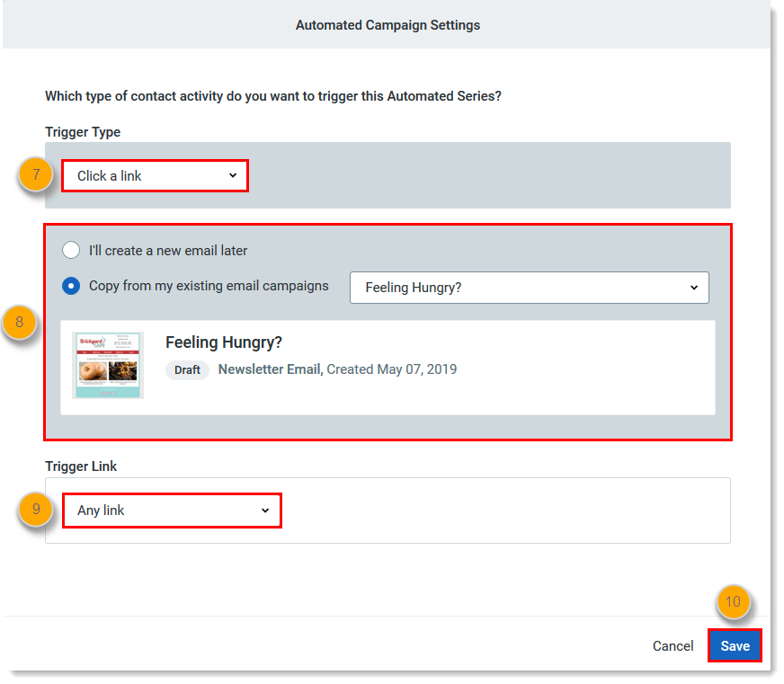784x684 pixels.
Task: Select 'Copy from my existing email campaigns'
Action: (71, 286)
